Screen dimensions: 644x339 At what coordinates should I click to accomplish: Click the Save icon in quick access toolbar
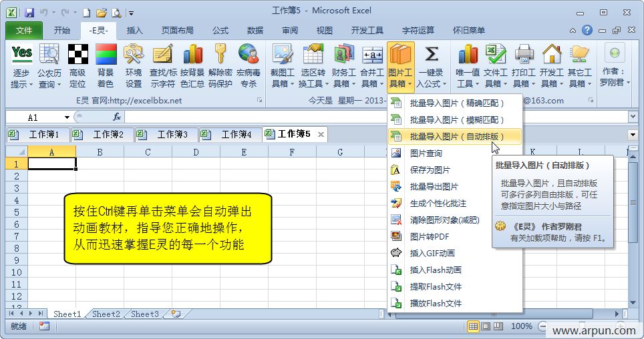point(29,13)
